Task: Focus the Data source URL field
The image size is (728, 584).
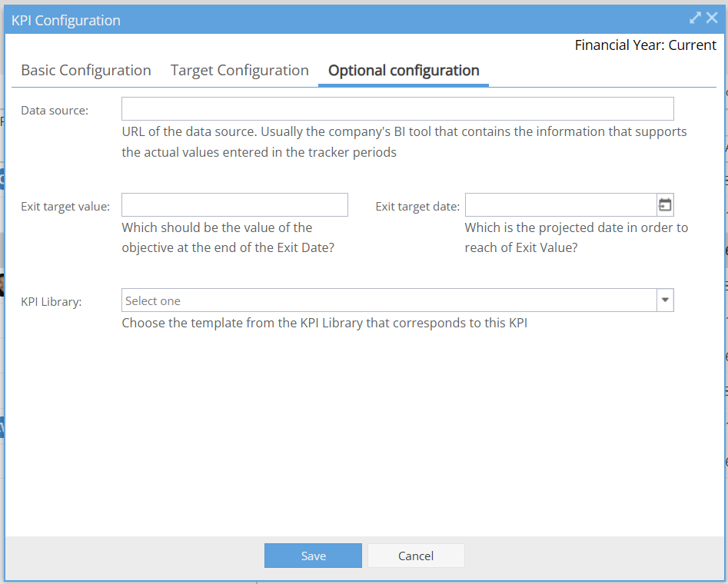Action: tap(397, 108)
